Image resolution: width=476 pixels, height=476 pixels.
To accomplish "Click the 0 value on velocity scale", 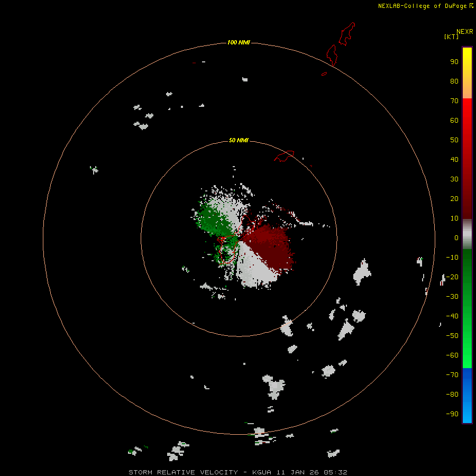I will tap(456, 237).
